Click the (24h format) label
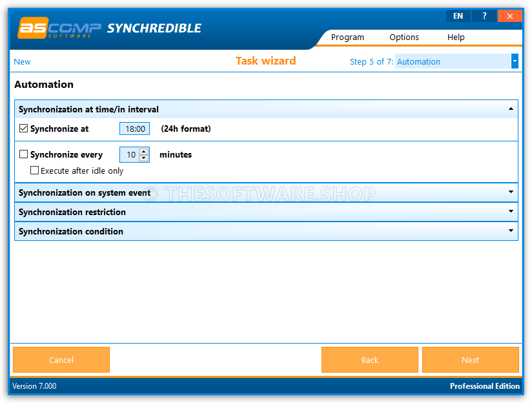 pos(185,129)
